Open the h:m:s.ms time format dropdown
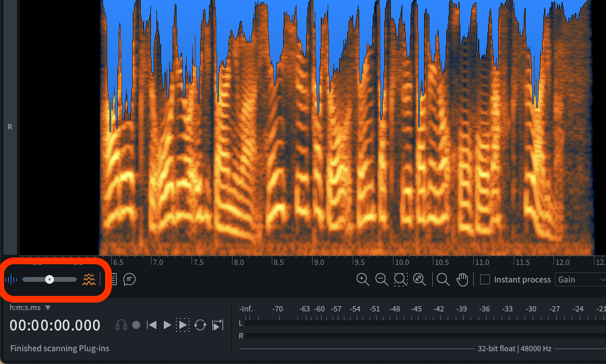This screenshot has height=364, width=606. [x=30, y=307]
